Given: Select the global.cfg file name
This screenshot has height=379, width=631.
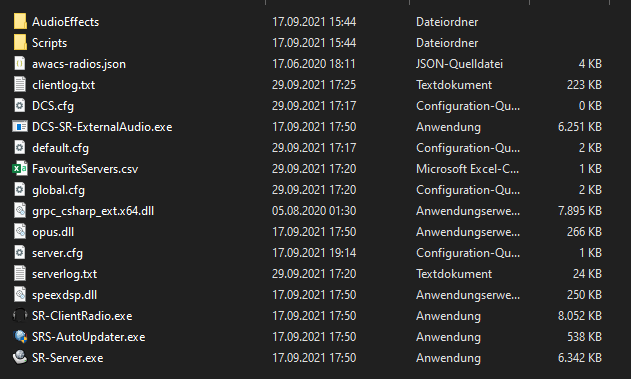Looking at the screenshot, I should click(58, 190).
